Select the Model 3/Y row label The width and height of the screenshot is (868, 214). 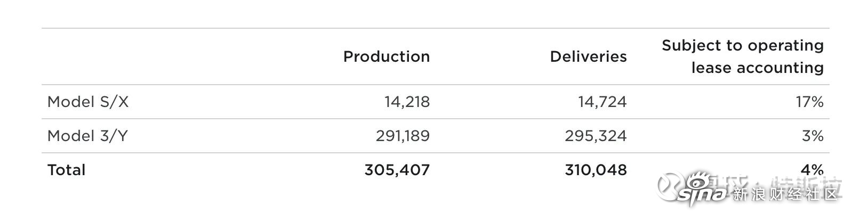point(88,136)
